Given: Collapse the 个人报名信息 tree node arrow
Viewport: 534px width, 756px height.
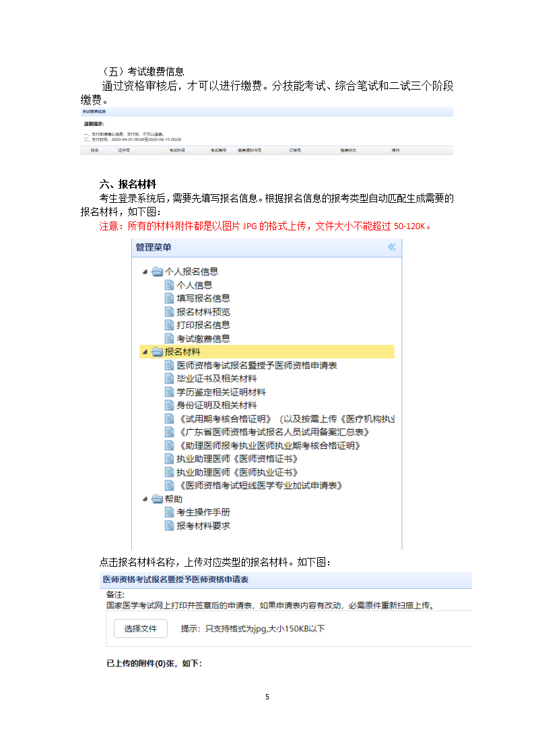Looking at the screenshot, I should pyautogui.click(x=144, y=272).
